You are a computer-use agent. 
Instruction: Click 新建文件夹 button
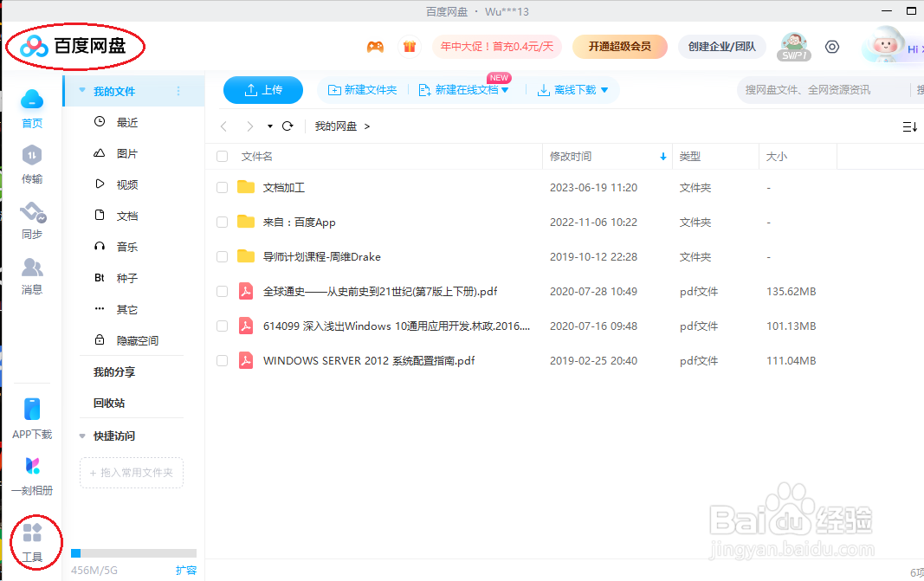point(362,89)
